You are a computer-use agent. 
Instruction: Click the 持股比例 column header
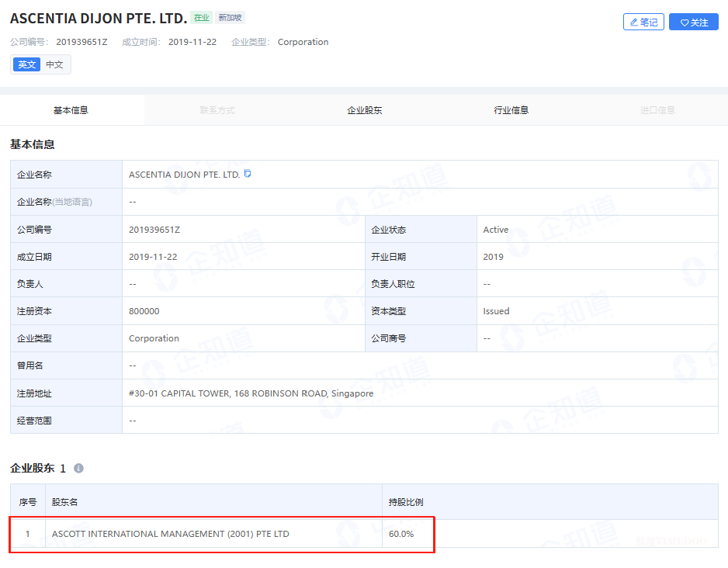point(550,501)
